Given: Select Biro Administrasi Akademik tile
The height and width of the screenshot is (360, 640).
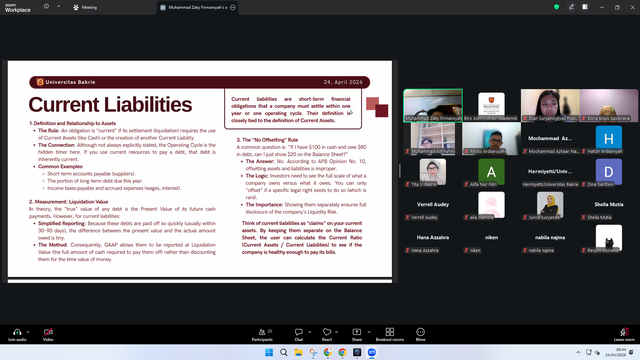Looking at the screenshot, I should click(491, 105).
